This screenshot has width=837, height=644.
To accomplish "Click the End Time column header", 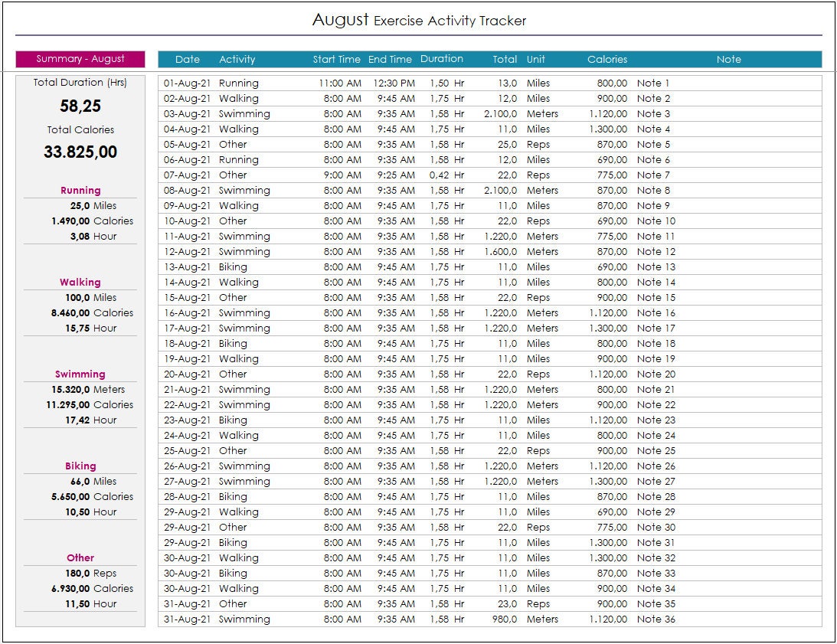I will [x=390, y=59].
